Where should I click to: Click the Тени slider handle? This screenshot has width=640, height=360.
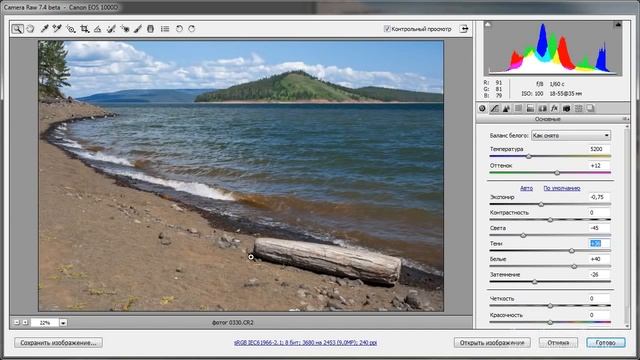tap(572, 251)
